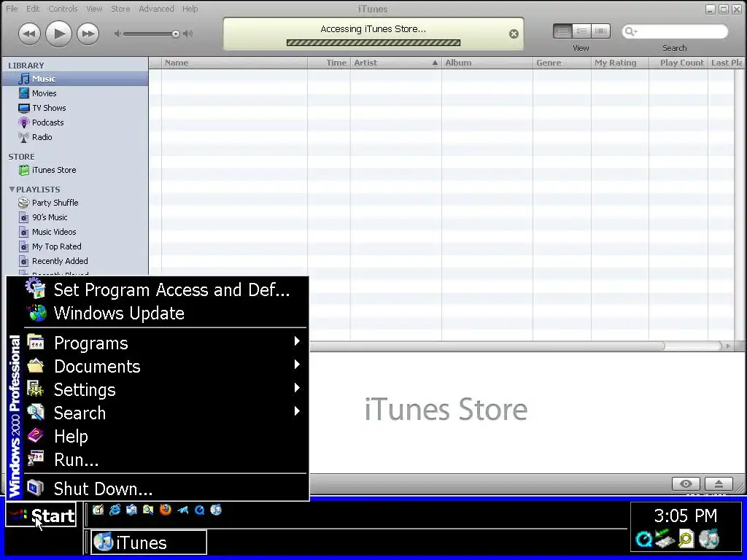Open Windows Update from Start menu
This screenshot has height=560, width=747.
click(x=166, y=314)
